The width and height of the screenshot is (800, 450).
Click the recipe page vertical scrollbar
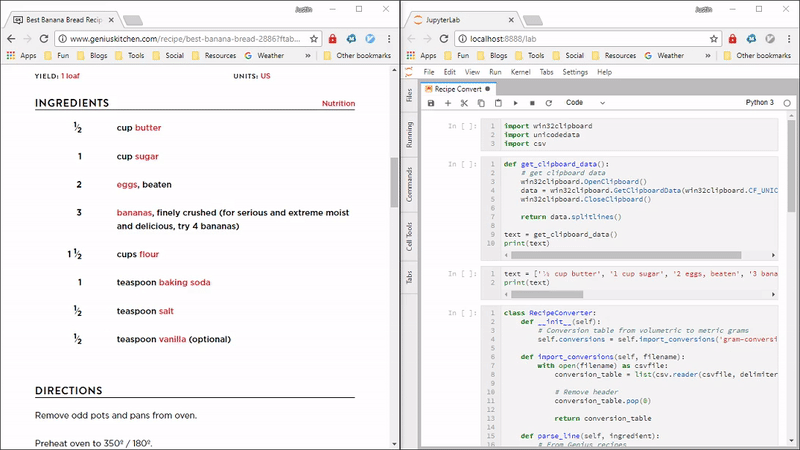[394, 180]
